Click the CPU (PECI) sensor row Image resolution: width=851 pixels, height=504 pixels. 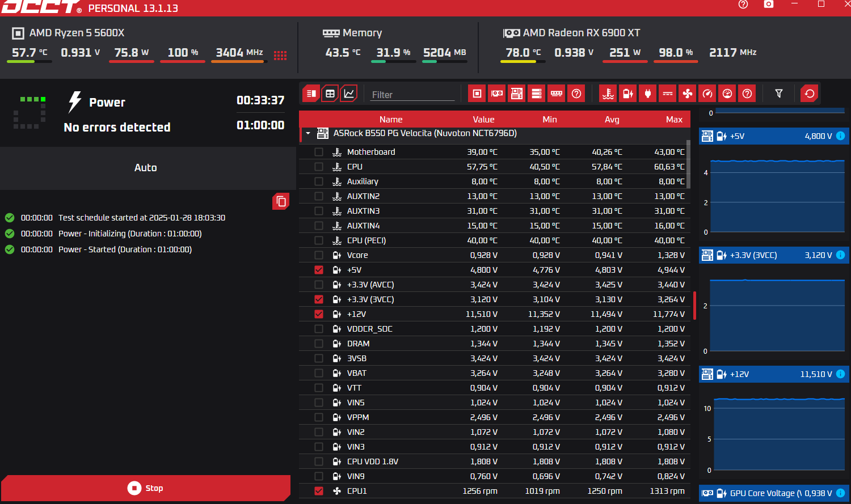click(495, 240)
